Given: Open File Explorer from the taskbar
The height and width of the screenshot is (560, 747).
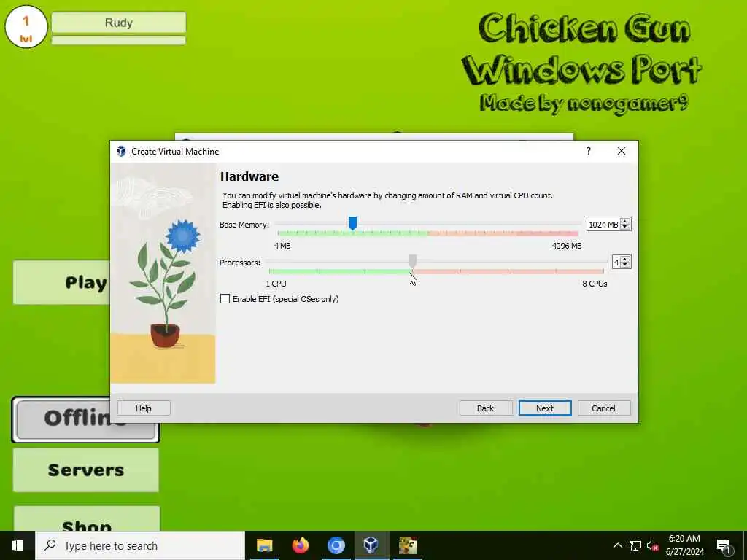Looking at the screenshot, I should click(x=264, y=545).
